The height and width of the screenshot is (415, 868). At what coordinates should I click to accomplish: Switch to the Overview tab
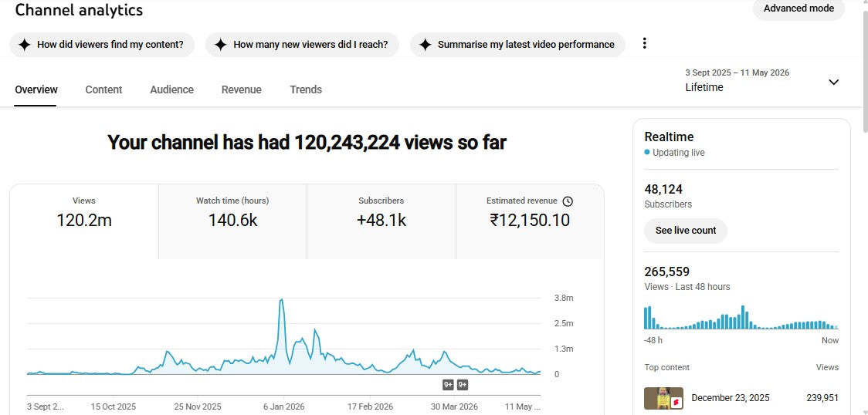point(36,89)
